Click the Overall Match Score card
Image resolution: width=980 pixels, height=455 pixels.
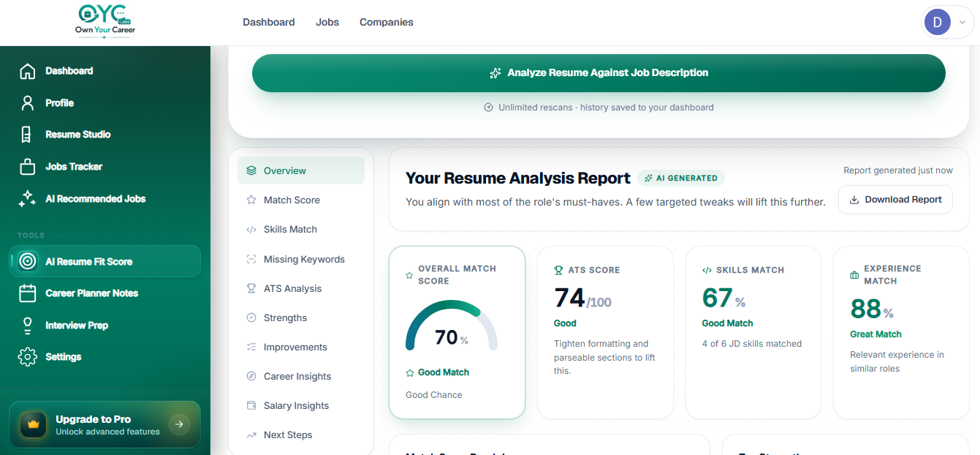tap(457, 332)
